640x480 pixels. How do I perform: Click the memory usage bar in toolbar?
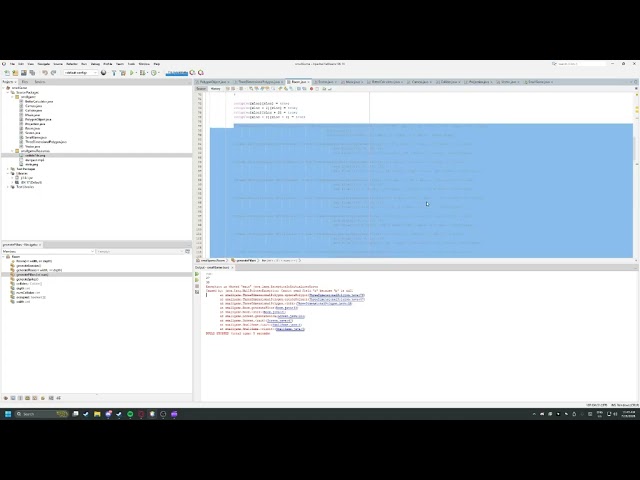pyautogui.click(x=177, y=73)
